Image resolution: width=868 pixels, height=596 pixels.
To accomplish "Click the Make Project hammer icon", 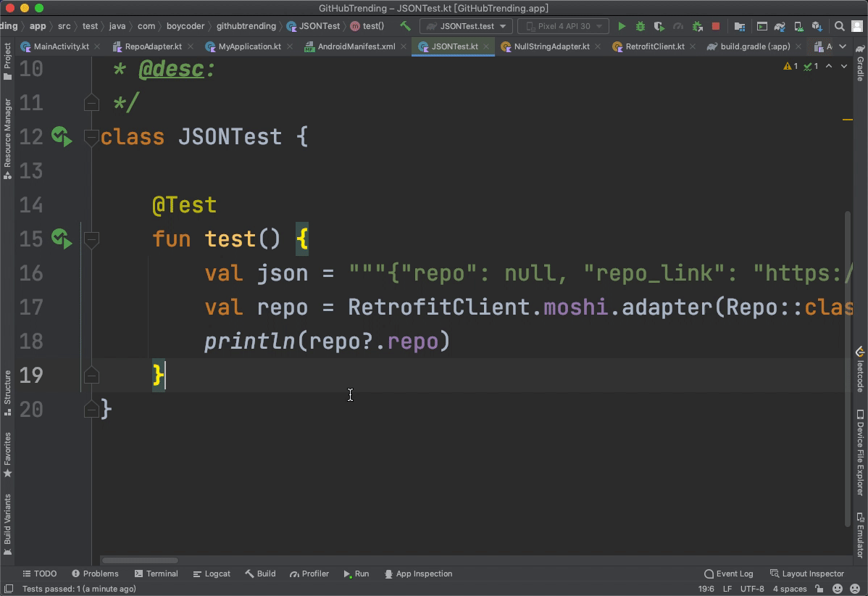I will coord(405,26).
